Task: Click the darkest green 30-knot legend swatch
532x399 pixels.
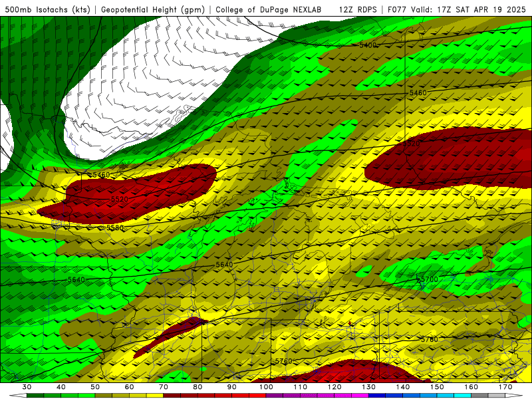Action: click(x=35, y=396)
